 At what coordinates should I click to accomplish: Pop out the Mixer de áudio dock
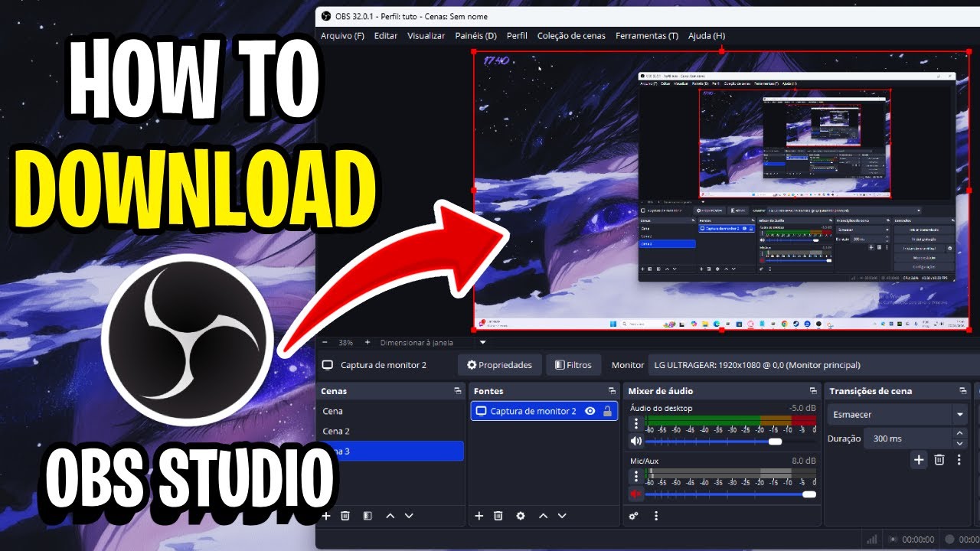tap(812, 391)
